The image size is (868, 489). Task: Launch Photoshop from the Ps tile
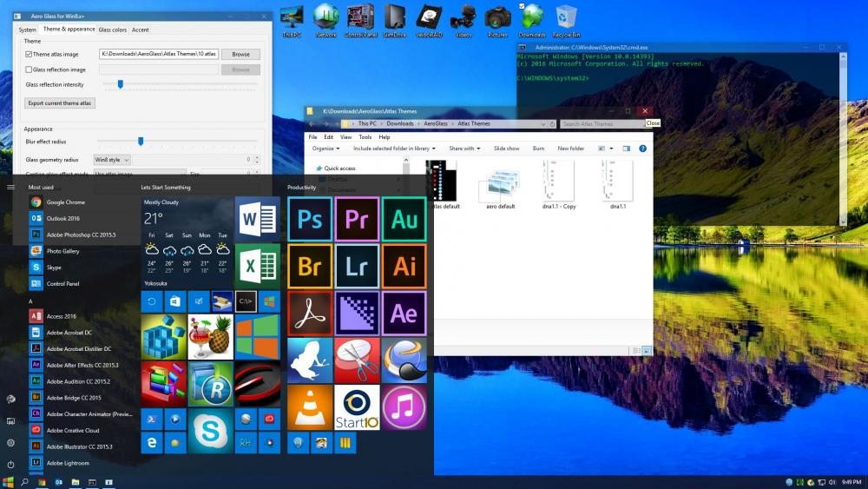click(x=310, y=219)
